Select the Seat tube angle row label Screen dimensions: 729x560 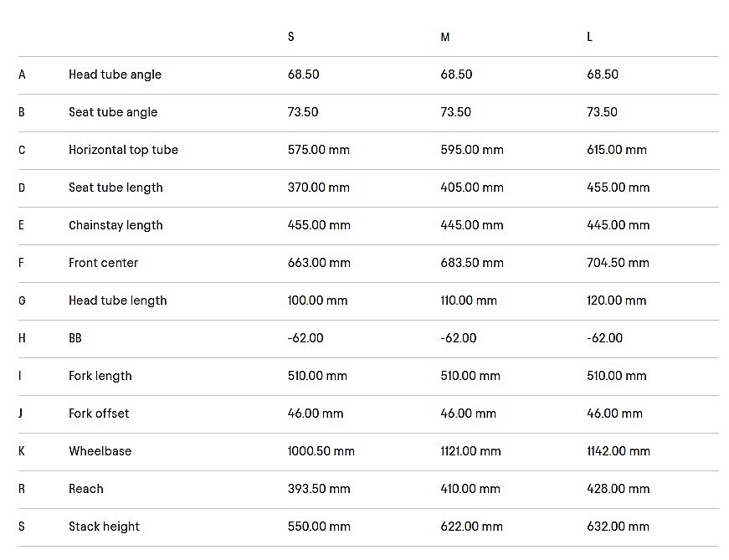[x=113, y=112]
